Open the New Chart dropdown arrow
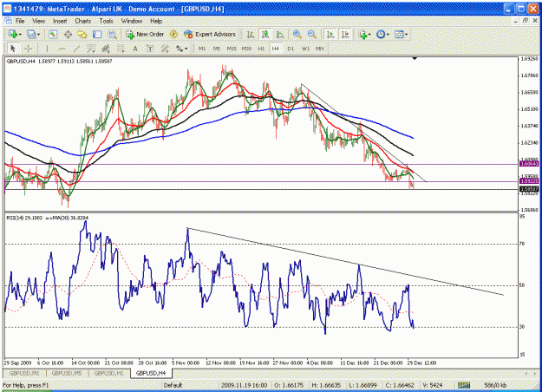The height and width of the screenshot is (392, 542). click(x=20, y=34)
